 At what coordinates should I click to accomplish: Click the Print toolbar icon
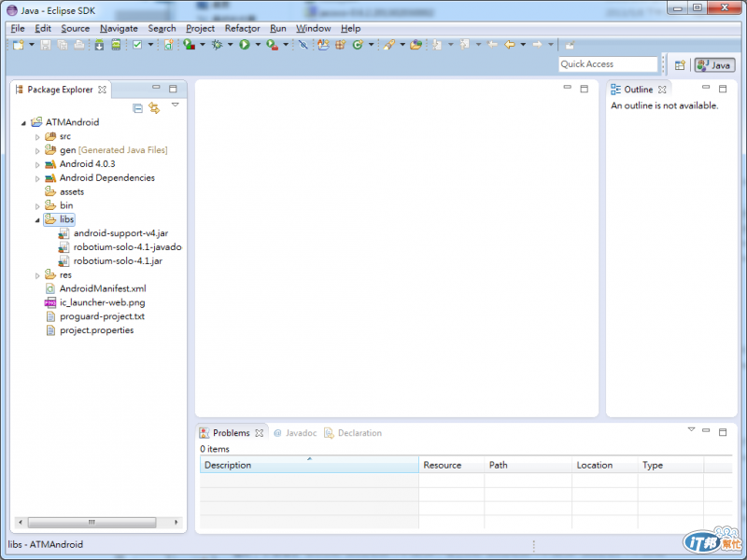[79, 45]
